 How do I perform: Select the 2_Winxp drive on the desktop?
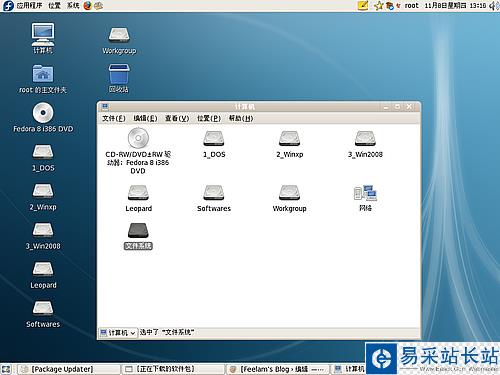tap(43, 197)
